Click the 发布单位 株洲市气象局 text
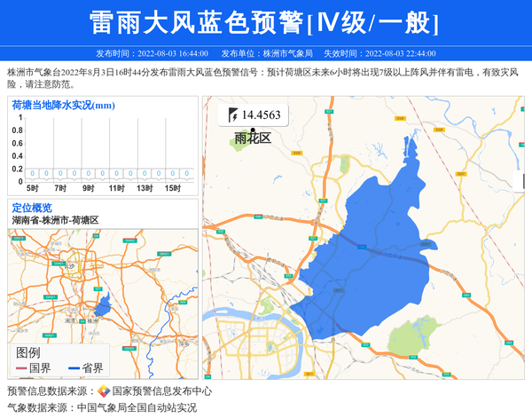Viewport: 532px width, 418px height. [266, 53]
